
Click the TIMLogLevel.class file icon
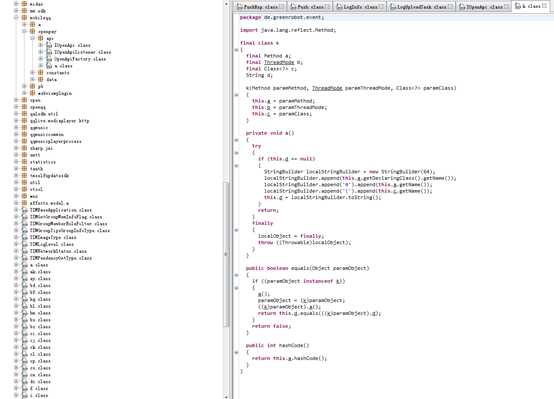(x=24, y=244)
